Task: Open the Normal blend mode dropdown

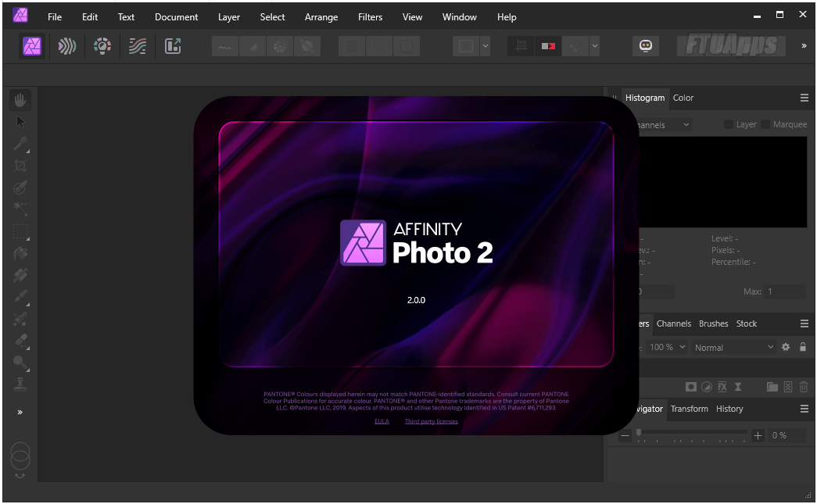Action: coord(733,347)
